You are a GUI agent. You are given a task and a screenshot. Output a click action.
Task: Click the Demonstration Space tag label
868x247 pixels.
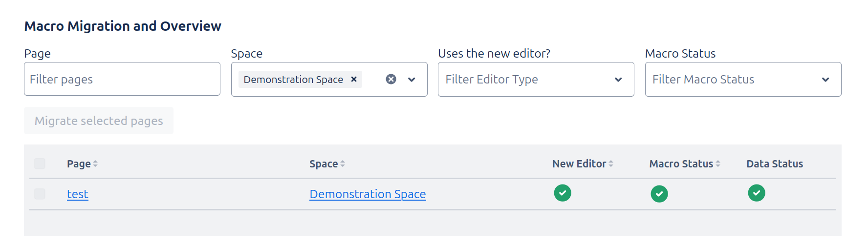(293, 80)
